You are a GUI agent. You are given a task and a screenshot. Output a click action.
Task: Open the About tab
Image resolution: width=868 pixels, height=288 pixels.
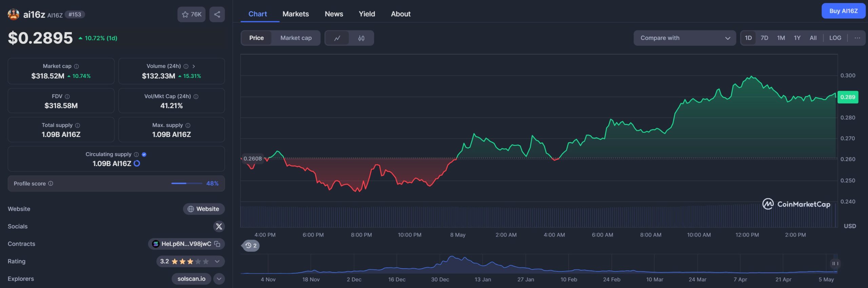(x=400, y=14)
